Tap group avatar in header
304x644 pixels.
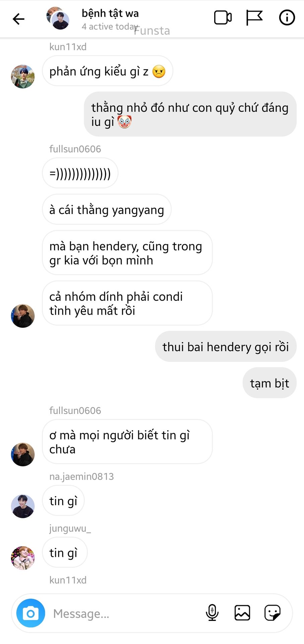click(58, 18)
